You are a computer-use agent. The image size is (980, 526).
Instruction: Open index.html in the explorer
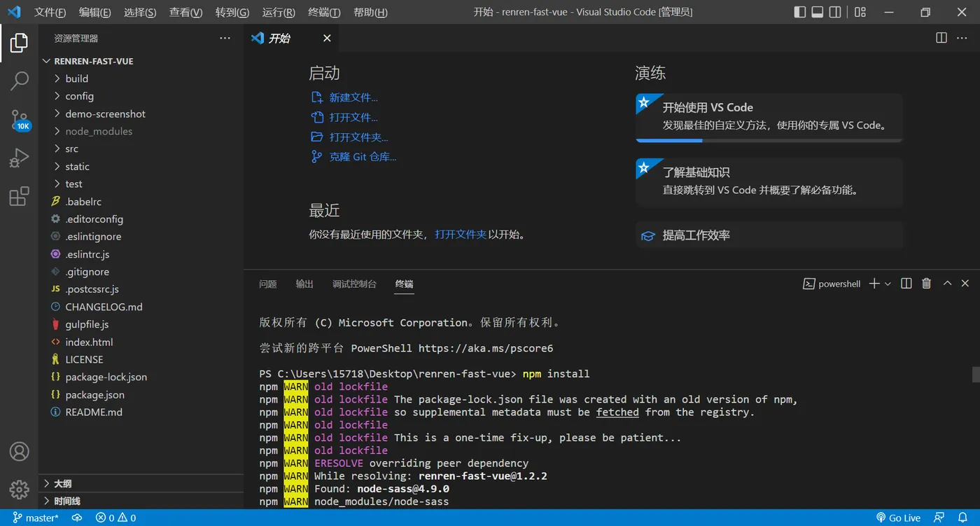pyautogui.click(x=141, y=342)
